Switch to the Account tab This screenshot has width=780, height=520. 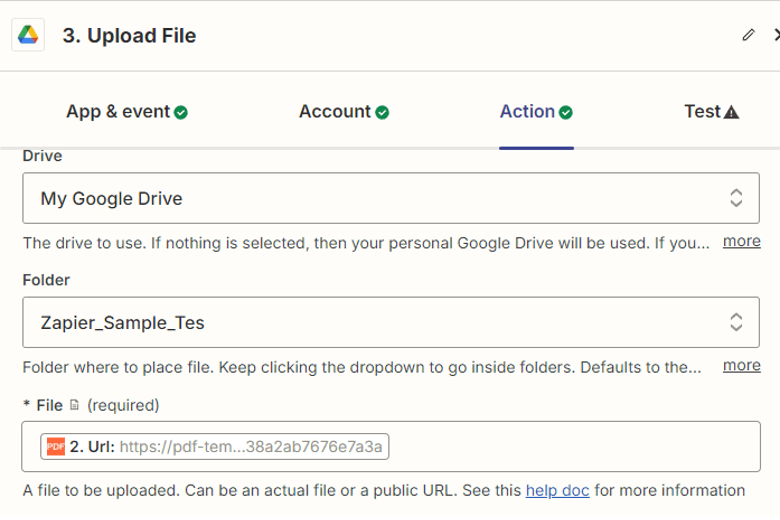(x=335, y=112)
